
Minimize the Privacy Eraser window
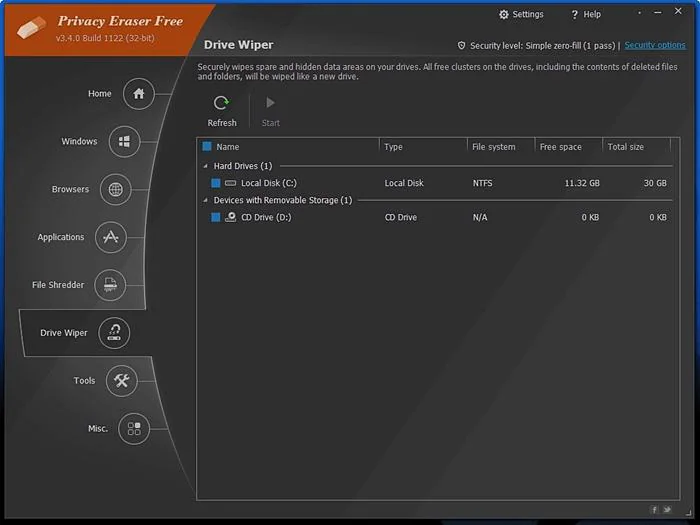(658, 13)
